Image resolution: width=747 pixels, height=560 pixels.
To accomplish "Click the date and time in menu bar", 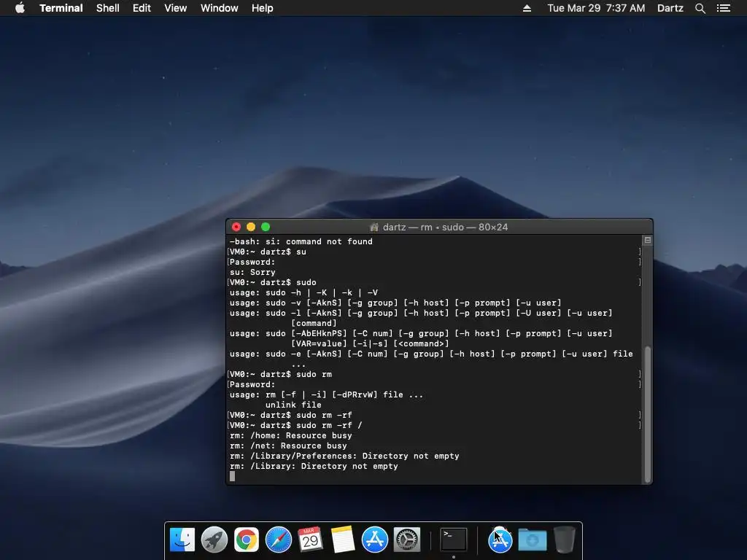I will coord(596,8).
